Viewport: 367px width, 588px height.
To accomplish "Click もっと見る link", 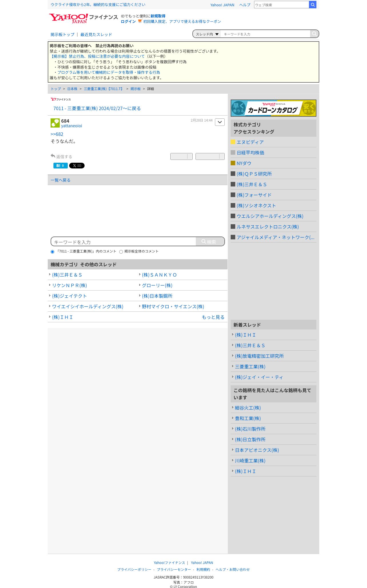I will pos(213,317).
